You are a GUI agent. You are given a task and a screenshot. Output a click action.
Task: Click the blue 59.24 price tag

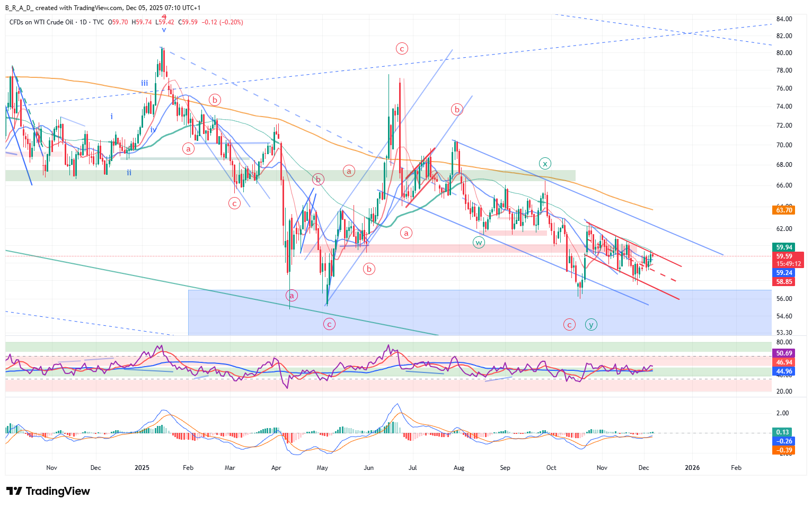click(x=784, y=273)
